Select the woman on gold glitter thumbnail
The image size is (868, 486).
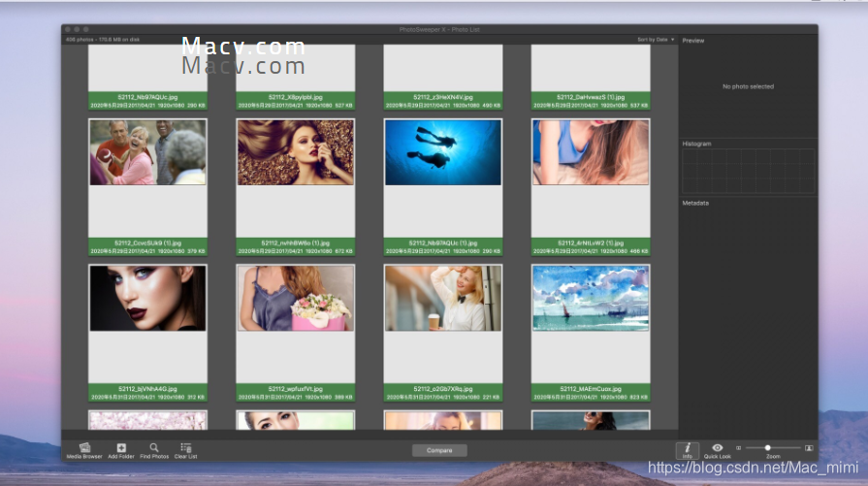[296, 152]
